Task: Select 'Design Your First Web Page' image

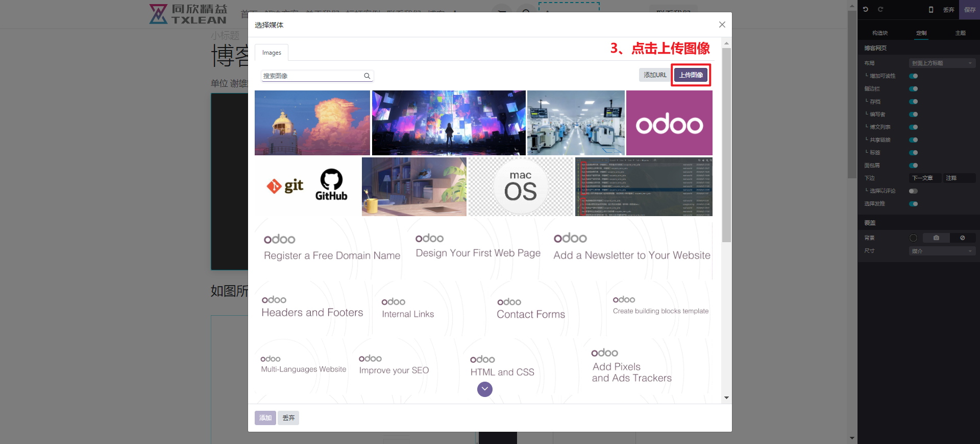Action: [475, 248]
